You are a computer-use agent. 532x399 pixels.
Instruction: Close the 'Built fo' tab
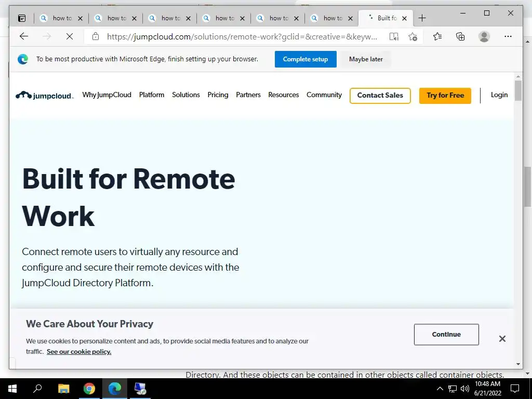click(x=404, y=18)
